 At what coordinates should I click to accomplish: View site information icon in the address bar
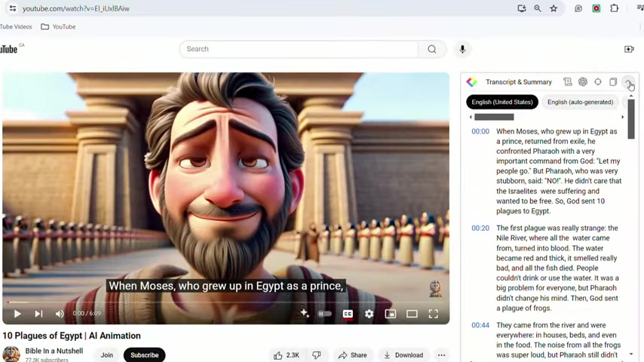point(13,8)
